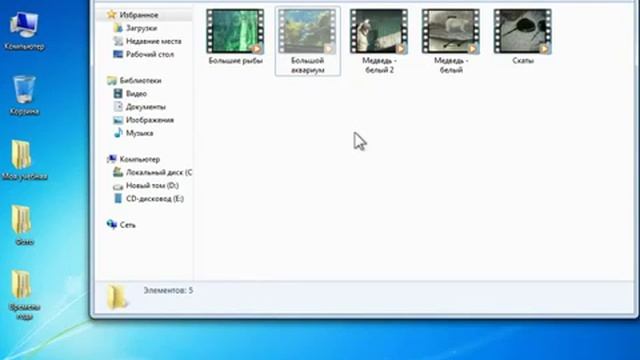640x360 pixels.
Task: Select the Компьютер desktop icon
Action: click(x=24, y=31)
